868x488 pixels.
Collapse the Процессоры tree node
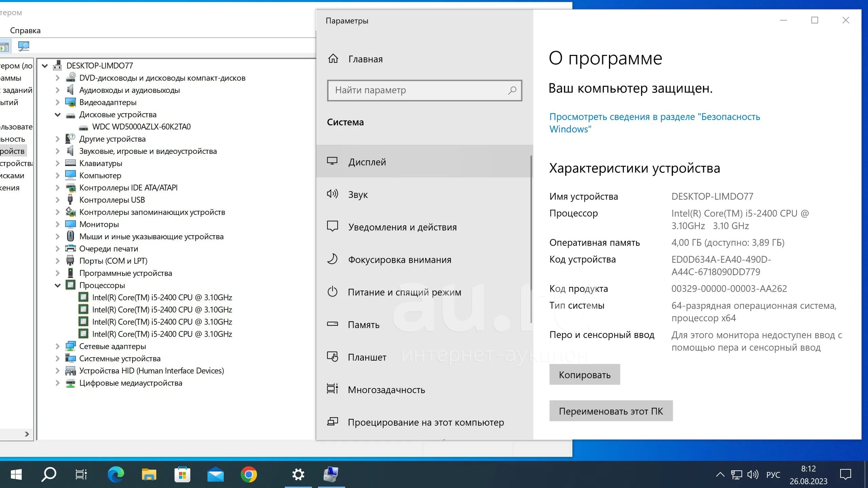point(58,285)
